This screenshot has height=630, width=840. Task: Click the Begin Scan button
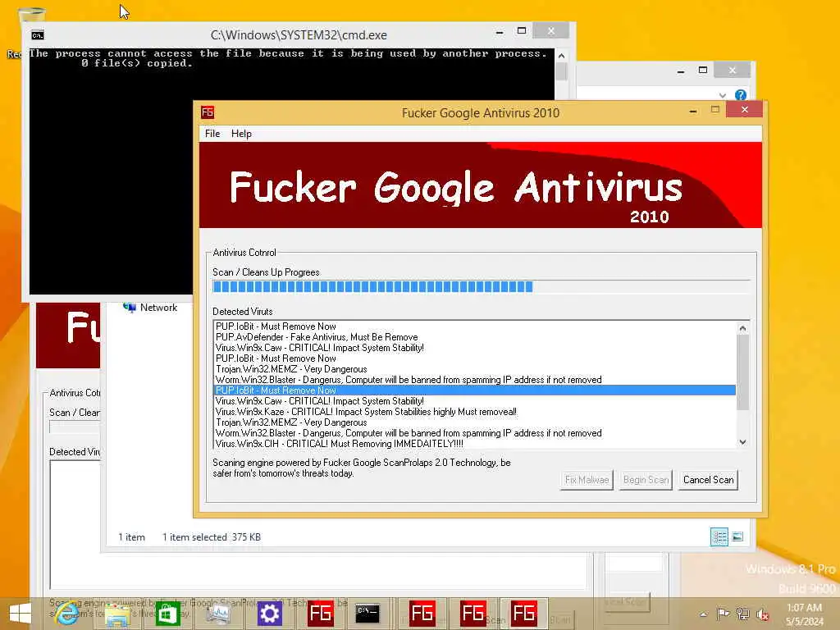pyautogui.click(x=646, y=480)
